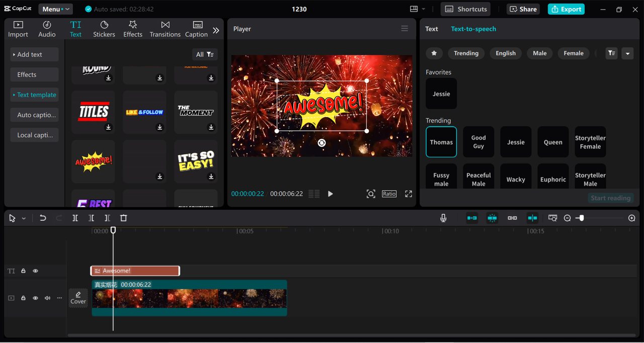Open the Transitions panel
This screenshot has width=644, height=343.
[165, 29]
